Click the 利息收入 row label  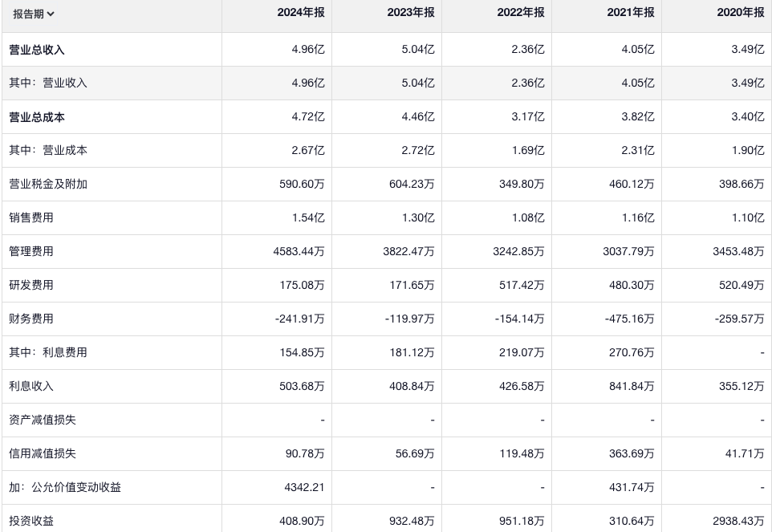(x=31, y=387)
